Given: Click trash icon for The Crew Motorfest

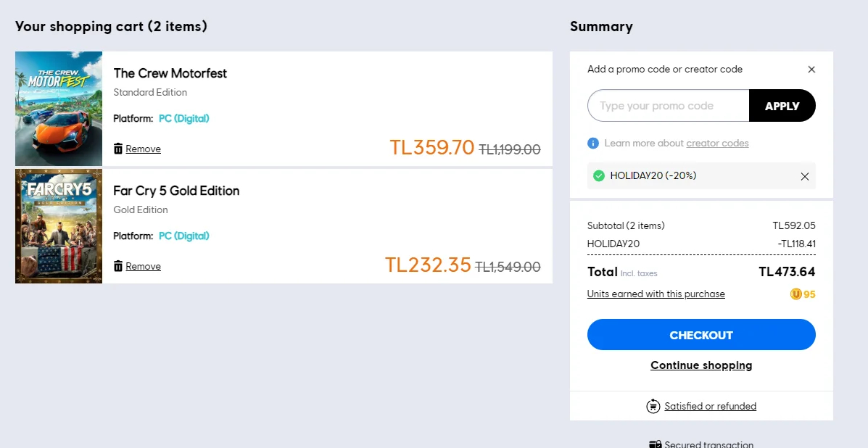Looking at the screenshot, I should click(x=118, y=148).
